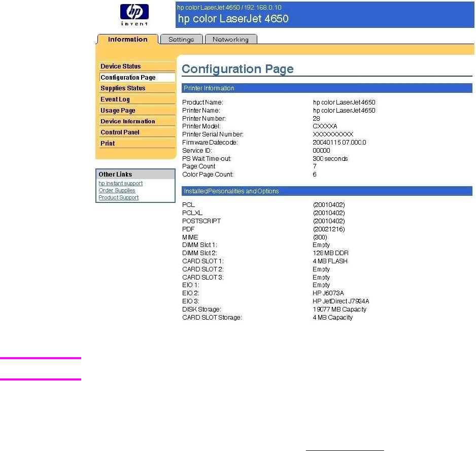This screenshot has height=451, width=476.
Task: Click Page Count value 7
Action: click(x=315, y=166)
